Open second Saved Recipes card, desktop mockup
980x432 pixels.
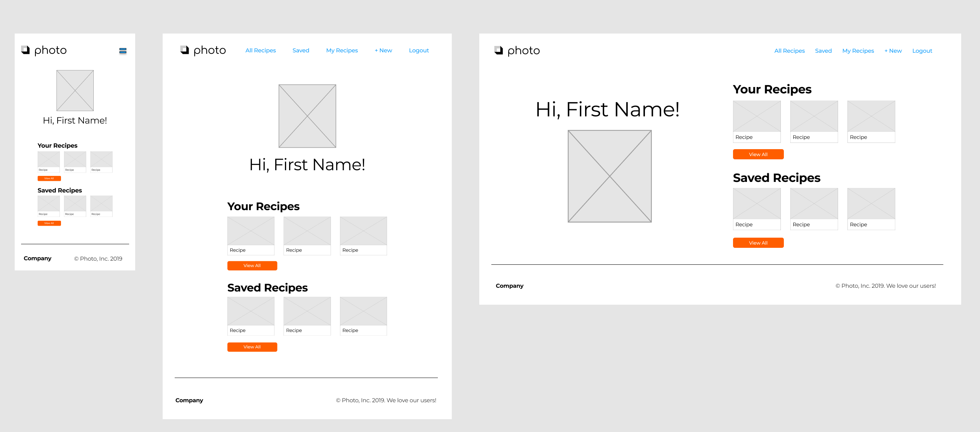coord(814,209)
